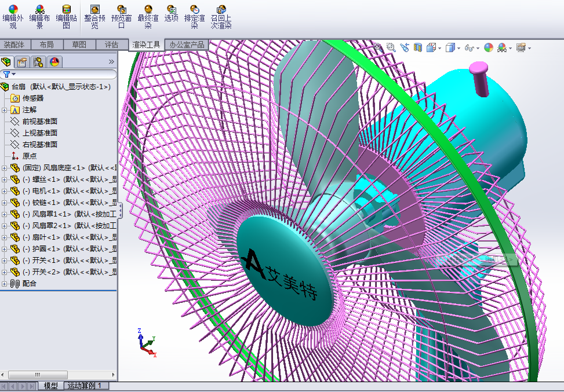The image size is (564, 392).
Task: Select the 开关<1> component
Action: pos(63,260)
